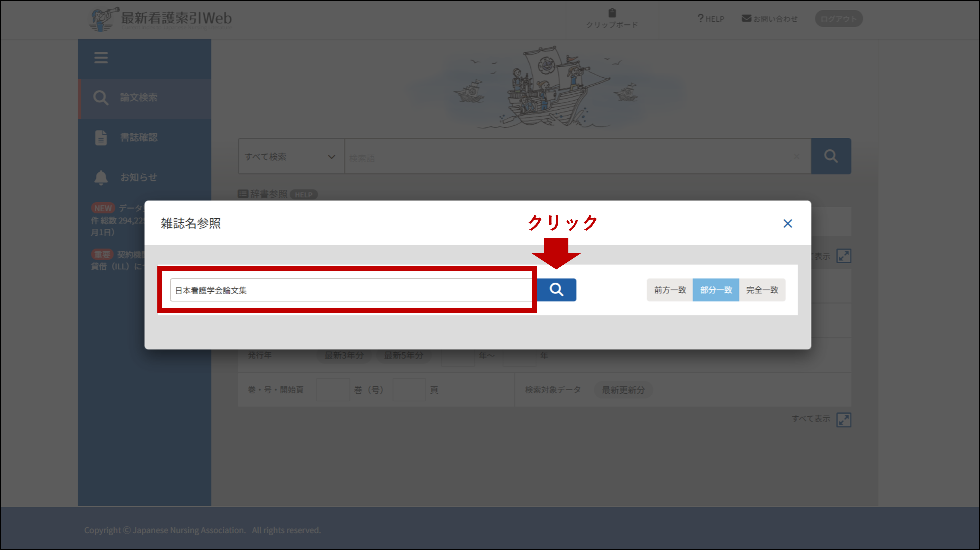Click the 巻 input field
The height and width of the screenshot is (550, 980).
coord(333,390)
